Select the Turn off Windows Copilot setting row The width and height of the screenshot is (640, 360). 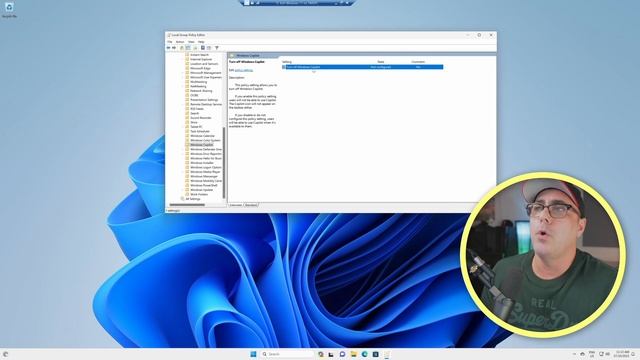click(x=362, y=67)
